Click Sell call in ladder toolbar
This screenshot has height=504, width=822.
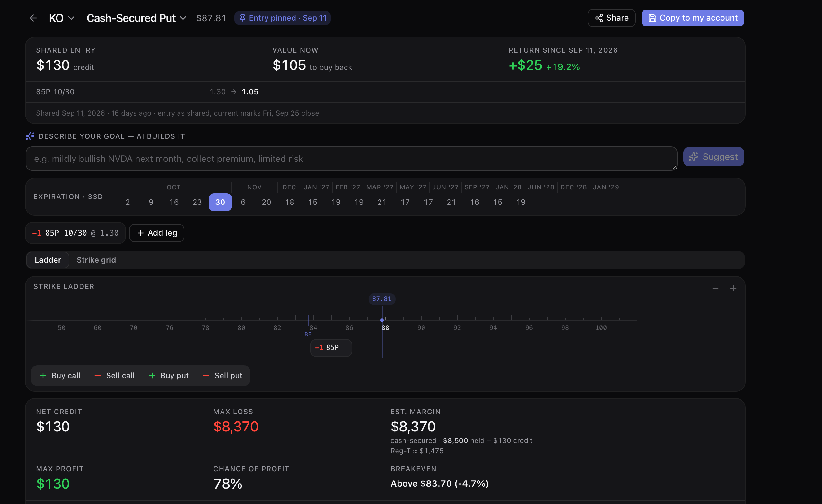pyautogui.click(x=115, y=376)
